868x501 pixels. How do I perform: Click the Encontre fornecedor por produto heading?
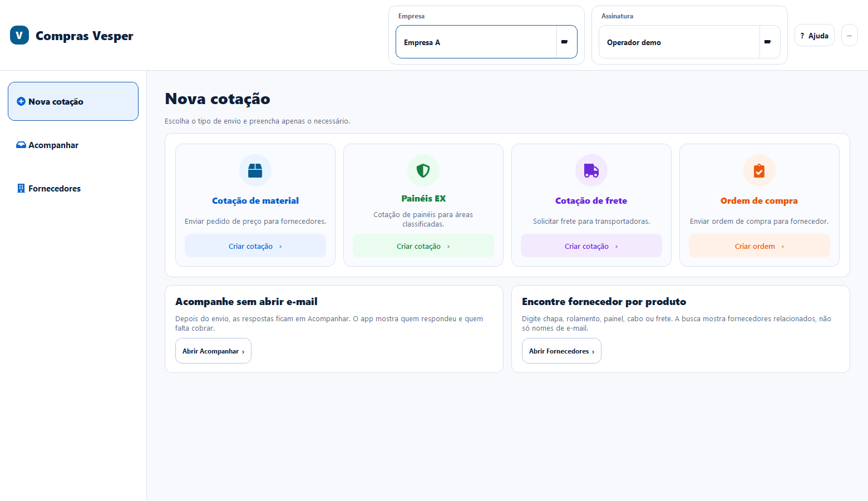point(604,301)
